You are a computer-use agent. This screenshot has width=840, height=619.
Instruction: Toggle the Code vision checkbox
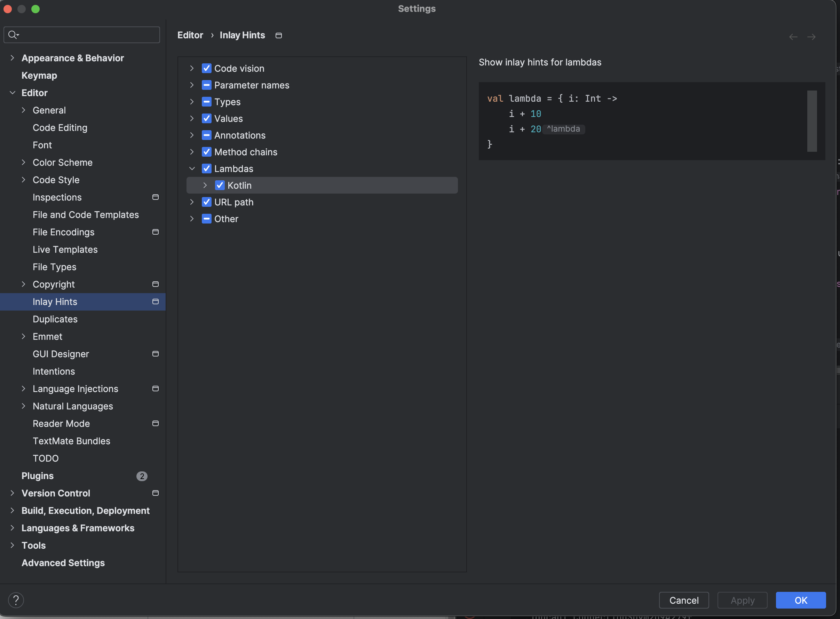click(x=206, y=68)
